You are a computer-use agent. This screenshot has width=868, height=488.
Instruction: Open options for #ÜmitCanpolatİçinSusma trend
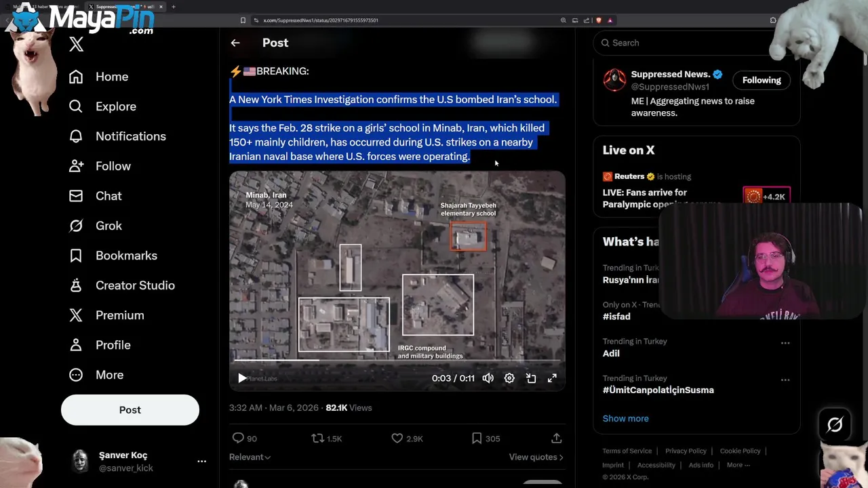(785, 380)
